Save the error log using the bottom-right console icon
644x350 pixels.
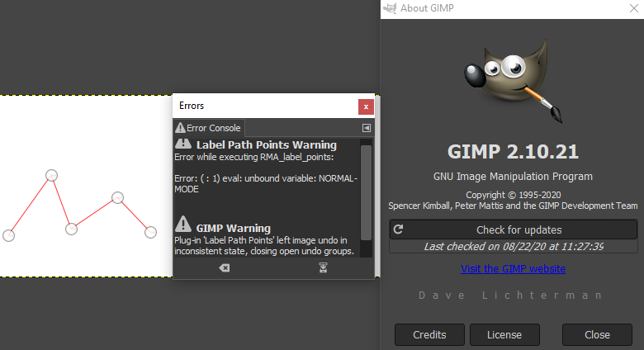tap(323, 267)
